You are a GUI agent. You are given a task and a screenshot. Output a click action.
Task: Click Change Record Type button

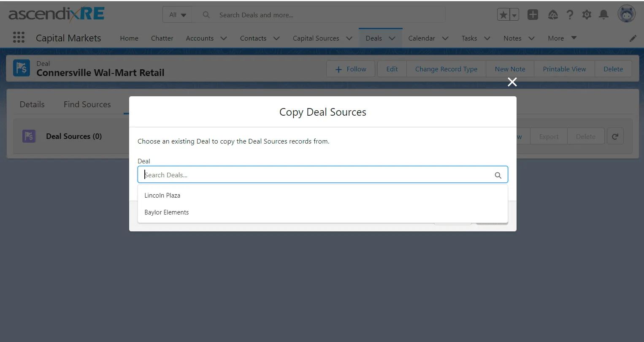[x=446, y=69]
